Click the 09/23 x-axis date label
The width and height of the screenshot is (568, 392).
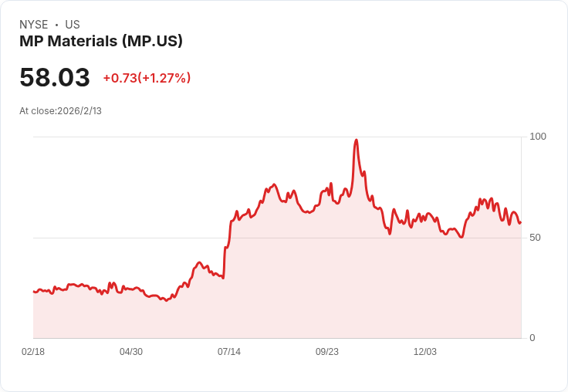327,351
